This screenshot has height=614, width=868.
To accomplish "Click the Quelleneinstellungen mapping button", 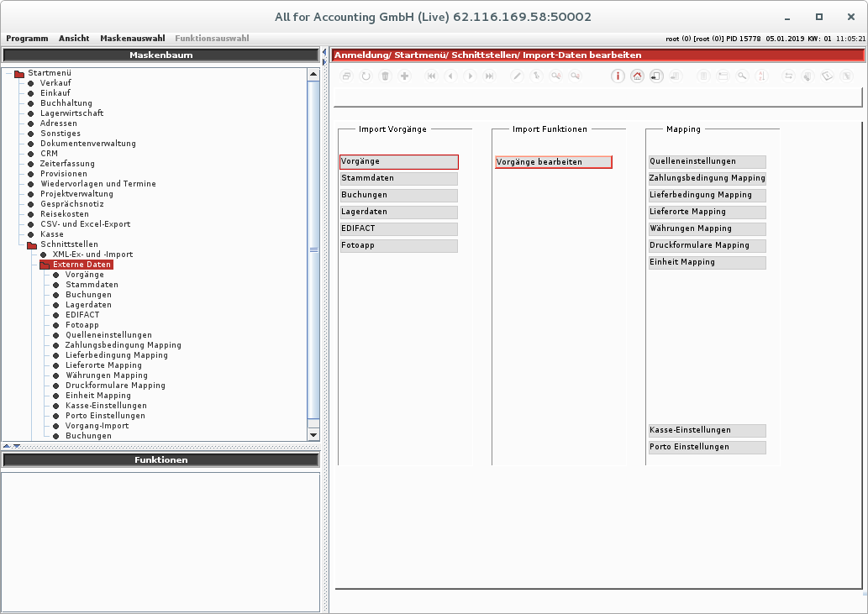I will 707,161.
